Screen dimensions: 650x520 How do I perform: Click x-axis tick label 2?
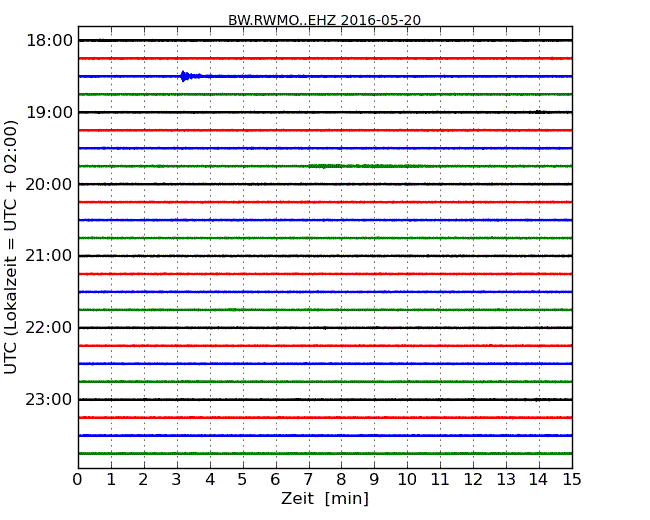click(x=143, y=480)
